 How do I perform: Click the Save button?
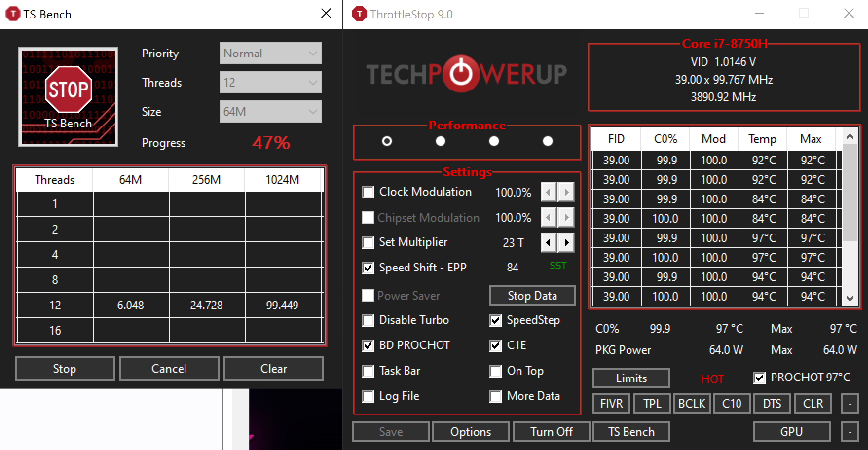(x=391, y=432)
